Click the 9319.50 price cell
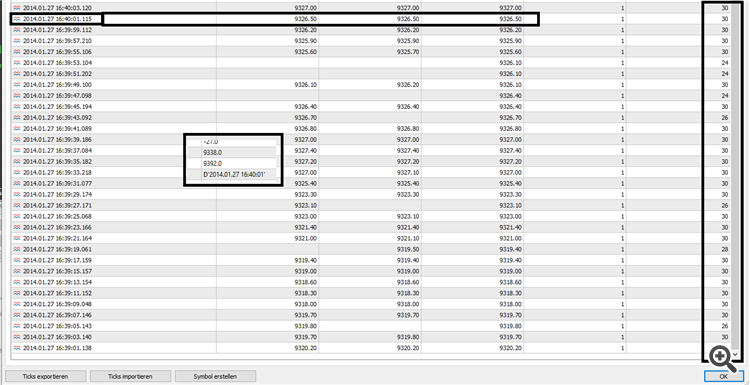750x385 pixels. 408,250
